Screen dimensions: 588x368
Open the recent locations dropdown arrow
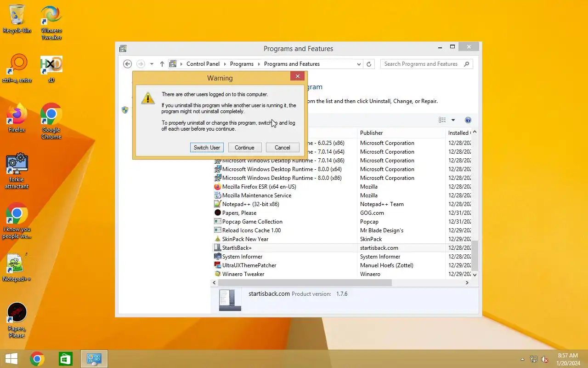click(x=152, y=64)
